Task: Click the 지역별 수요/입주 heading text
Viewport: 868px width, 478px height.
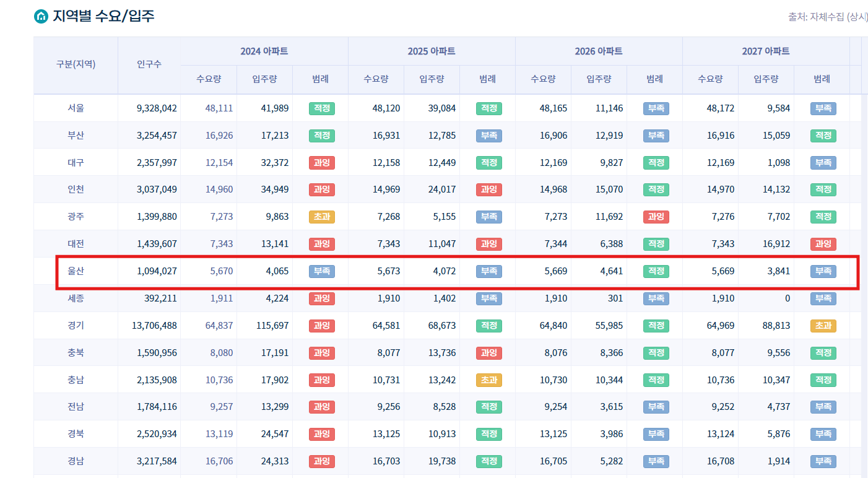Action: pos(103,16)
